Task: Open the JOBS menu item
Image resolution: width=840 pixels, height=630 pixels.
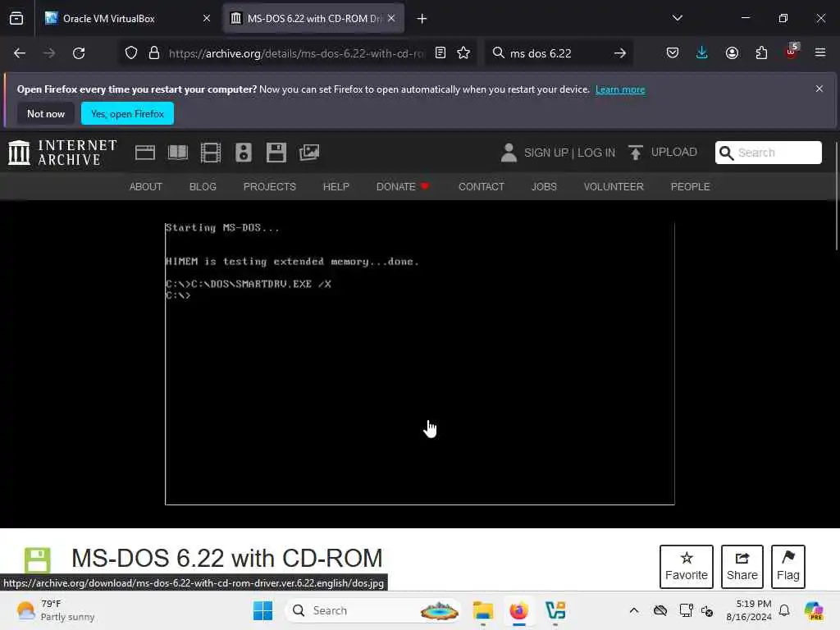Action: coord(544,186)
